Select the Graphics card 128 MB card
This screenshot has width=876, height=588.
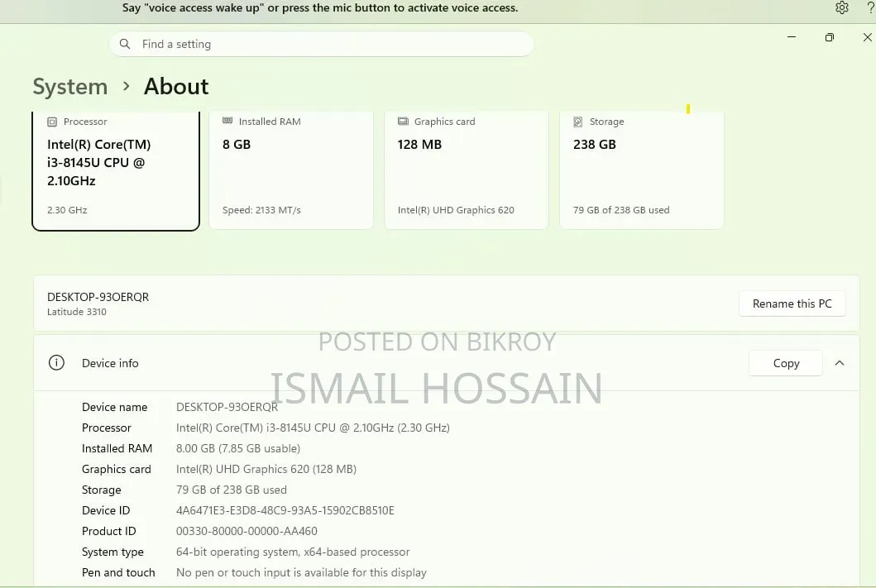point(467,170)
